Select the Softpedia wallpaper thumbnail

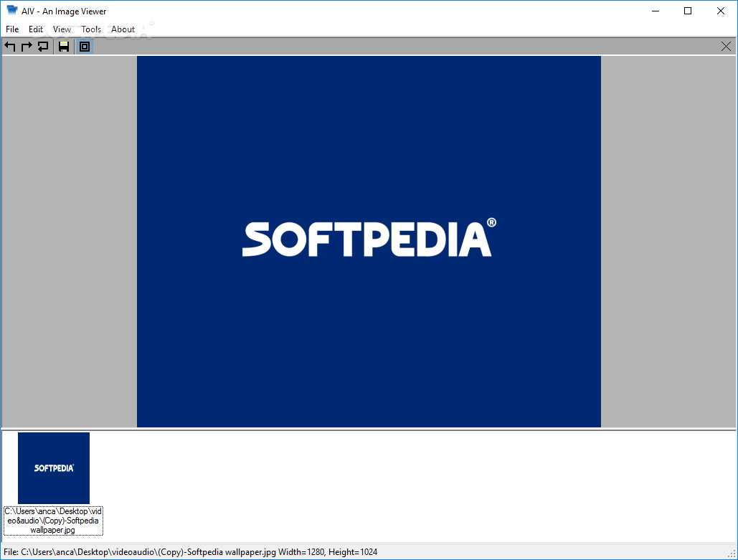54,468
